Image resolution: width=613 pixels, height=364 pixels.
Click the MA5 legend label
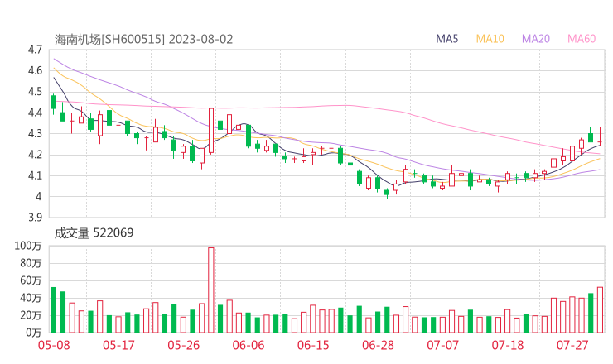(446, 39)
